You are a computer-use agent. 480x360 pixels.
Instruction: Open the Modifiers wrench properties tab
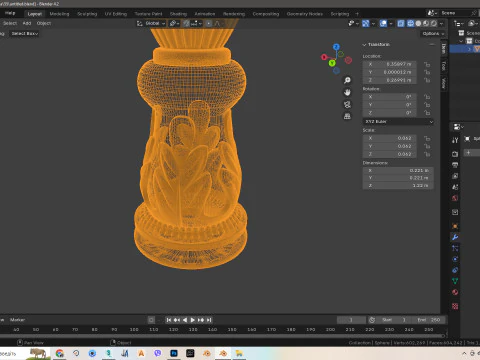point(455,237)
